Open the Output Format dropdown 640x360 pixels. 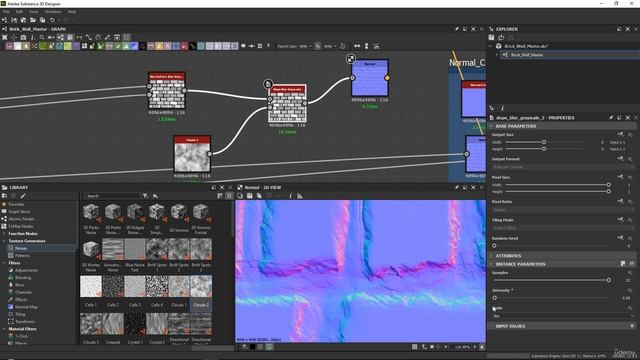coord(563,167)
